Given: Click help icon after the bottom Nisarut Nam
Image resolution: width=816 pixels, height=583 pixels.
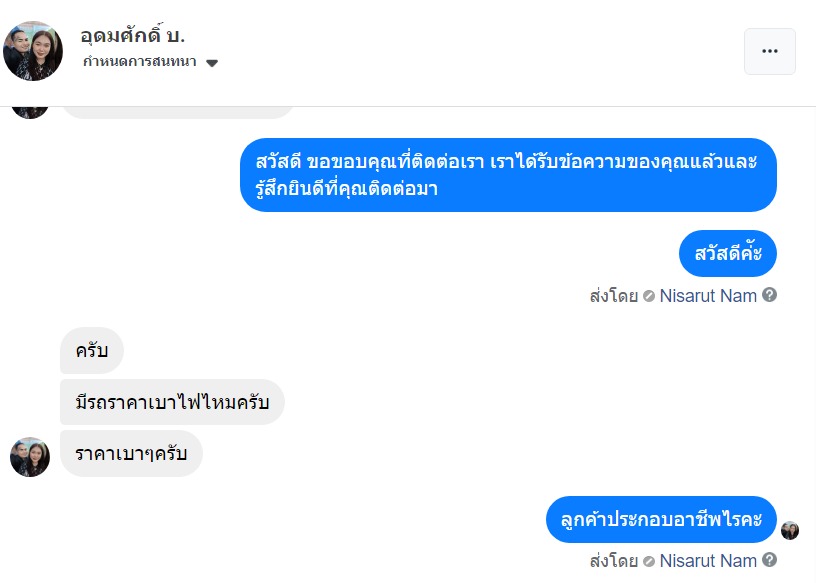Looking at the screenshot, I should tap(769, 560).
